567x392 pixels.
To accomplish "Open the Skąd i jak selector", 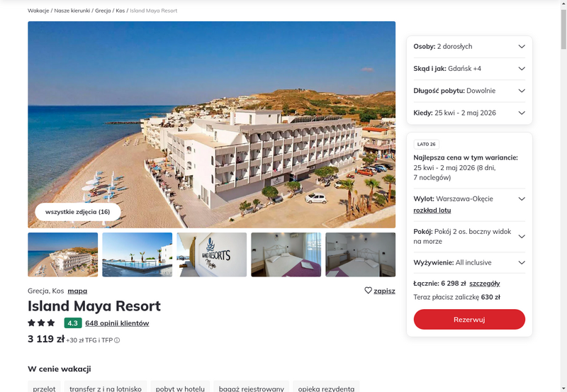I will pyautogui.click(x=469, y=69).
